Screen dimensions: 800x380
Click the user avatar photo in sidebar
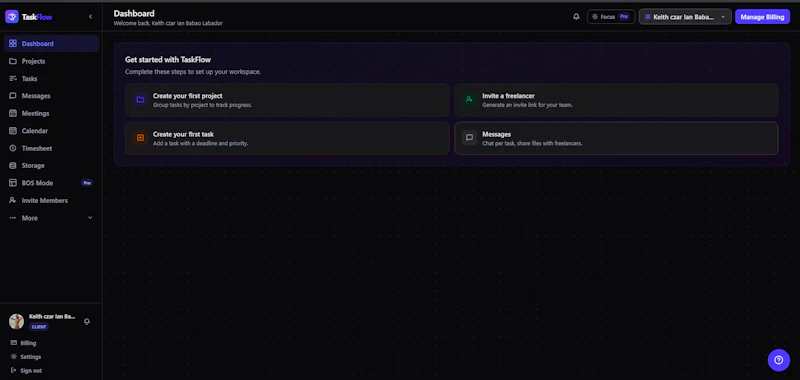coord(16,321)
